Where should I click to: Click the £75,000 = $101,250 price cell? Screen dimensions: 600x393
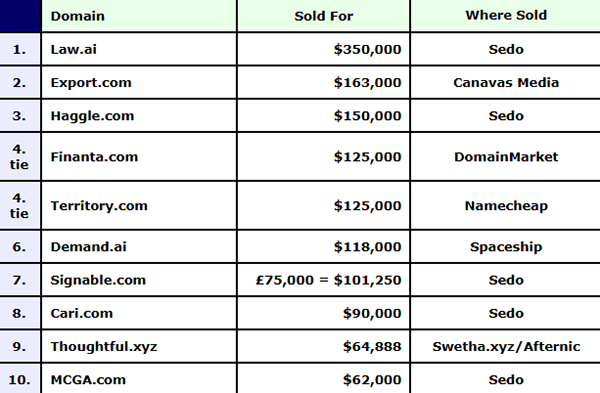323,280
